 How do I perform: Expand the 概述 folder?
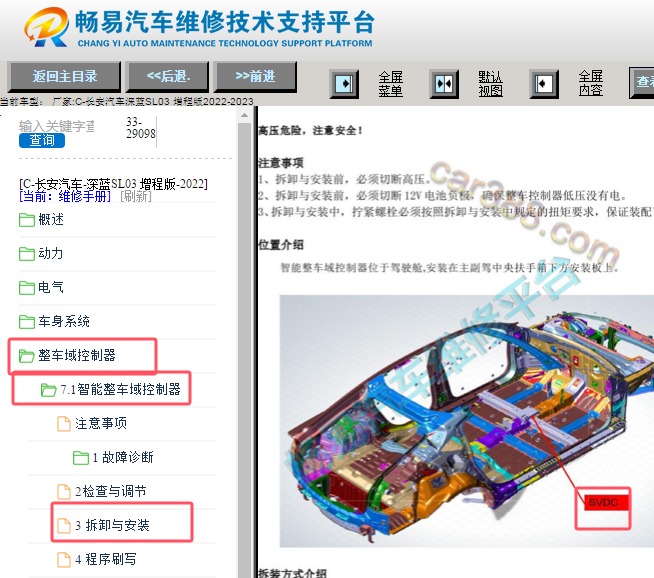click(51, 219)
